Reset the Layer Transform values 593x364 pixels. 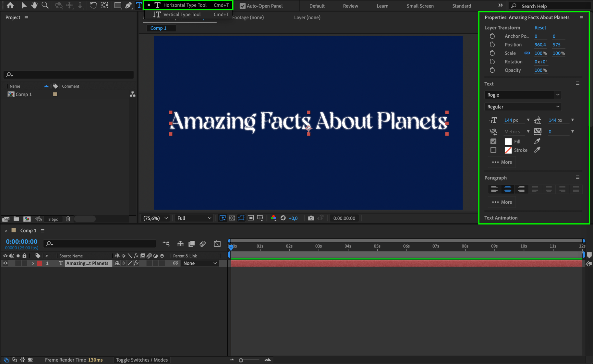[540, 28]
